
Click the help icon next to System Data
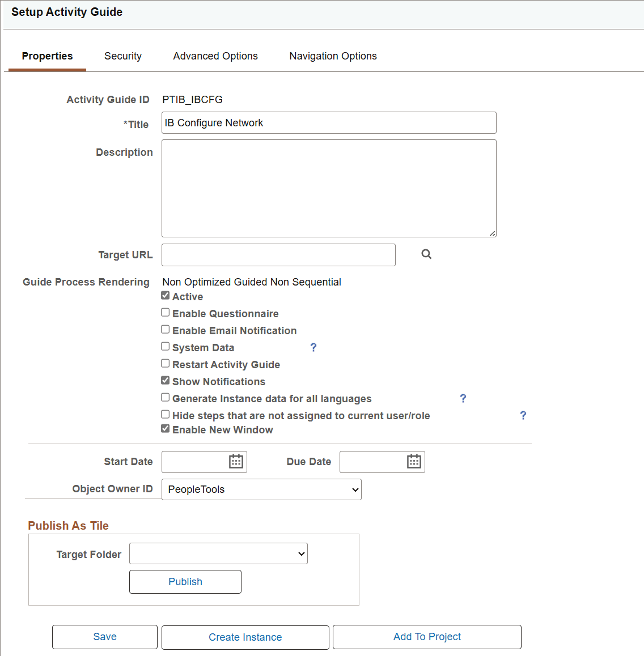point(313,347)
